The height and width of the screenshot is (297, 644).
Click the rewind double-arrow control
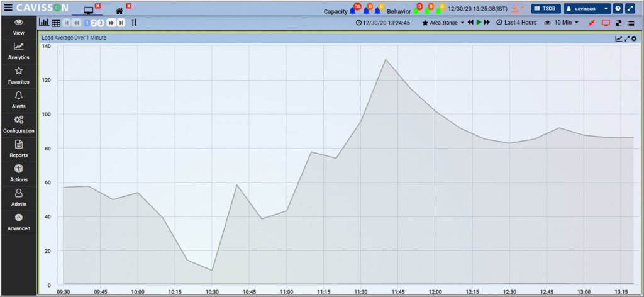click(x=470, y=23)
